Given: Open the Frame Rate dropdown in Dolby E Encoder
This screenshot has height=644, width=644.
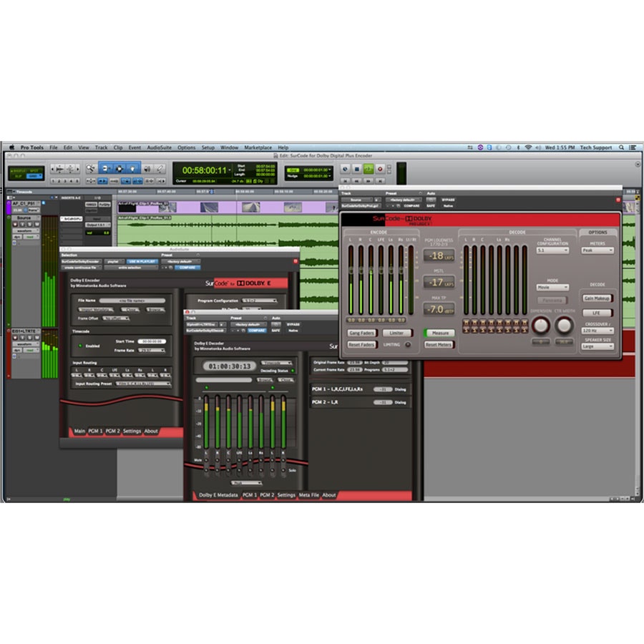Looking at the screenshot, I should (152, 351).
